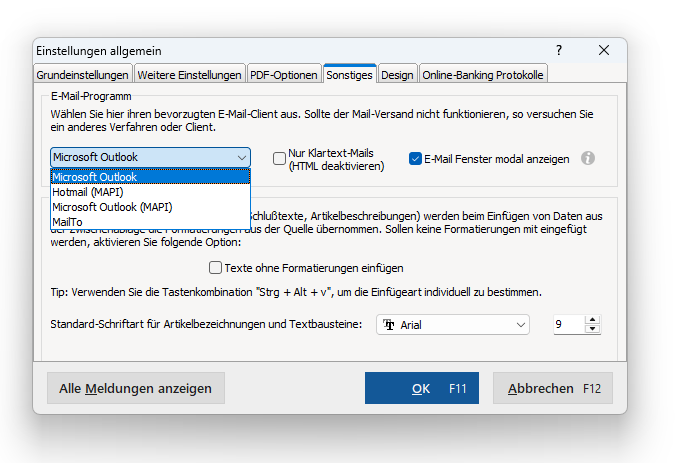Click the help question mark in title bar
Screen dimensions: 676x463
pos(559,50)
